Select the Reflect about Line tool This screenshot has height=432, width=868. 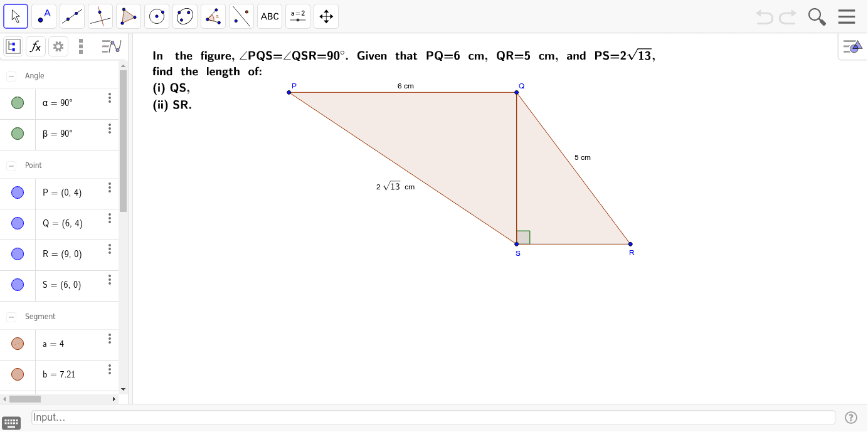pos(241,16)
